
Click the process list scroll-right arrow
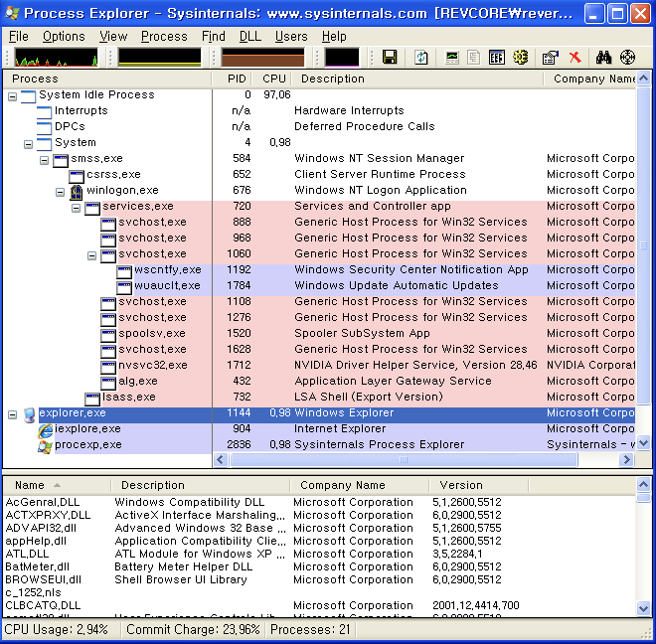tap(626, 460)
